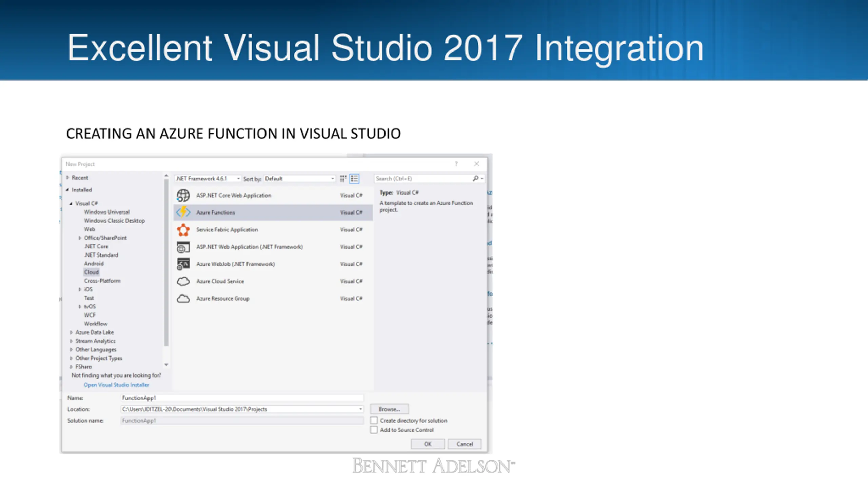The height and width of the screenshot is (488, 868).
Task: Select ASP.NET Core Web Application name
Action: click(x=234, y=195)
